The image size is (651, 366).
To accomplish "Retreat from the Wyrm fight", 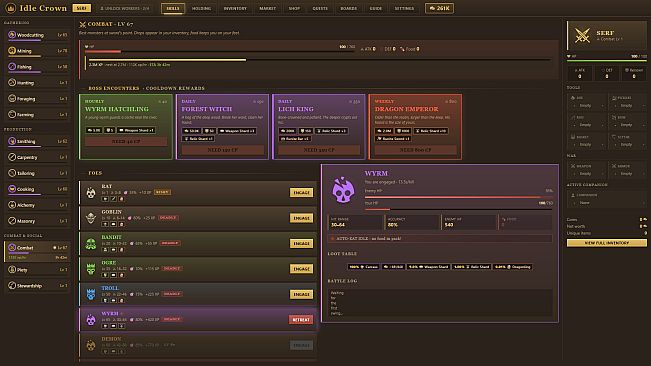I will pyautogui.click(x=301, y=320).
